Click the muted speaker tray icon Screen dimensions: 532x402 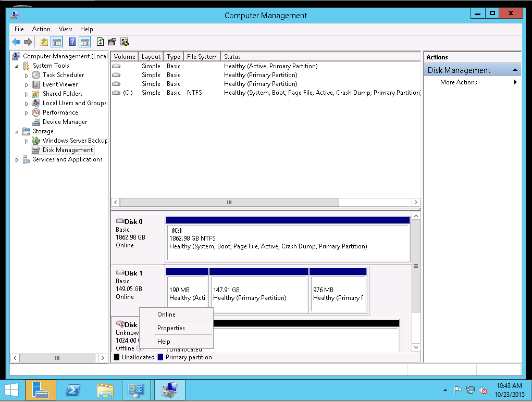point(483,390)
